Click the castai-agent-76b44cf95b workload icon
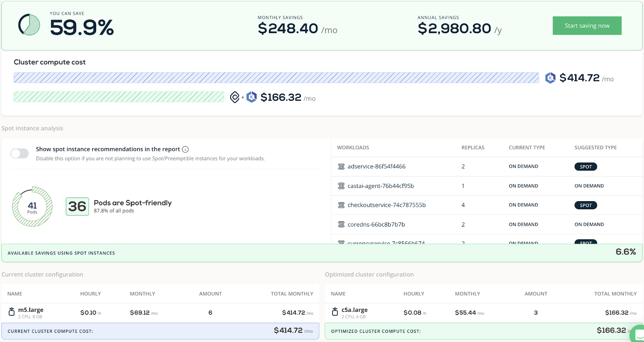This screenshot has width=644, height=342. [x=341, y=186]
